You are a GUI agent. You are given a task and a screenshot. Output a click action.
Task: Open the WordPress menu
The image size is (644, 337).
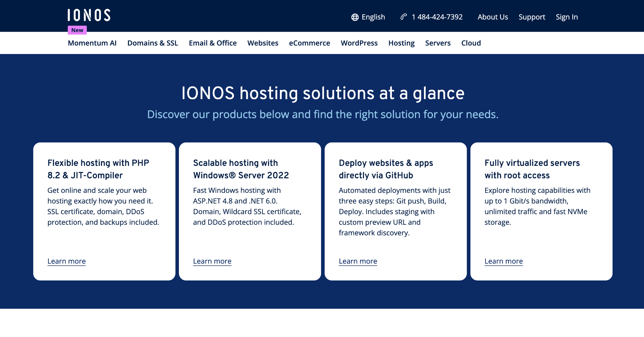tap(359, 43)
